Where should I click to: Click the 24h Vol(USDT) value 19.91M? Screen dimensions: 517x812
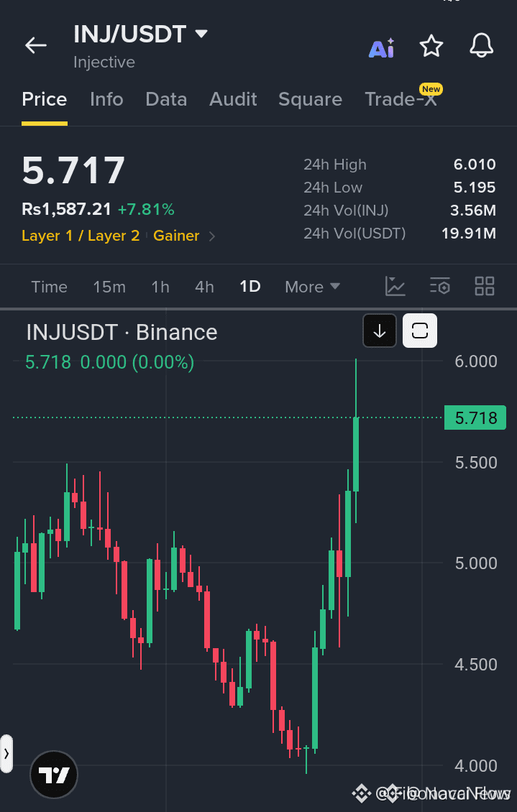469,234
